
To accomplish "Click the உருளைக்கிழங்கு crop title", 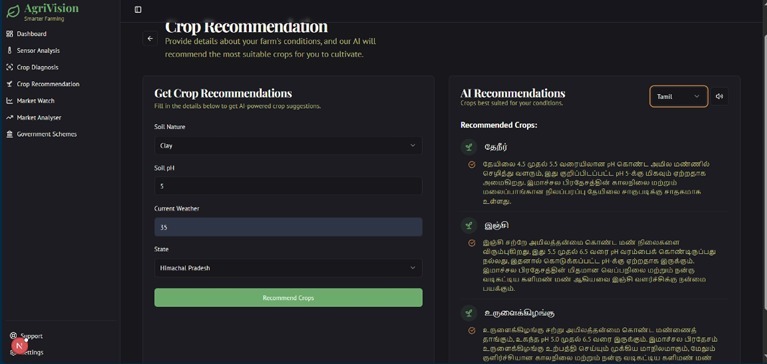I will (x=519, y=312).
